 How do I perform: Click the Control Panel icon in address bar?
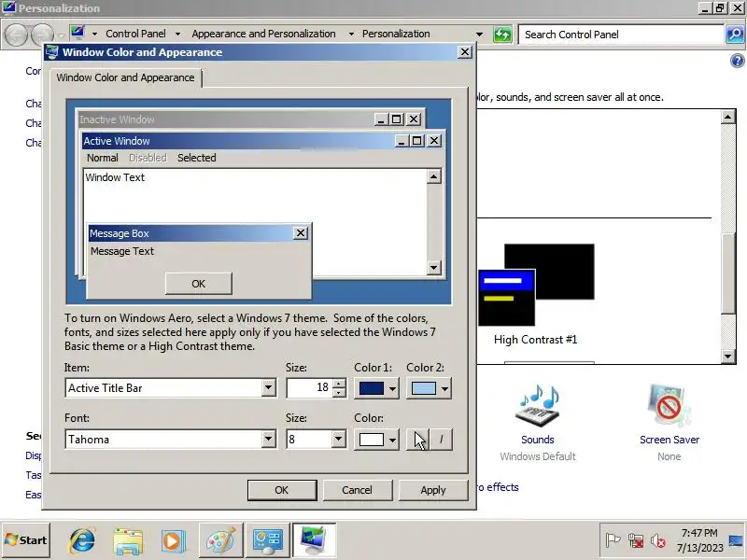pos(78,33)
